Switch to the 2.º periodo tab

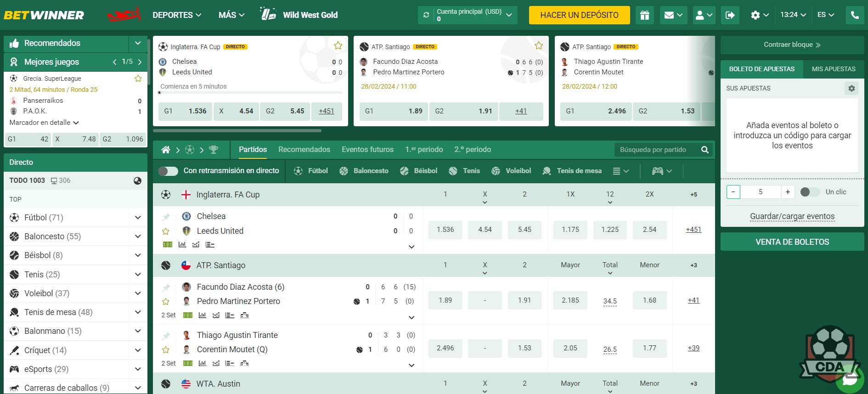pyautogui.click(x=473, y=150)
